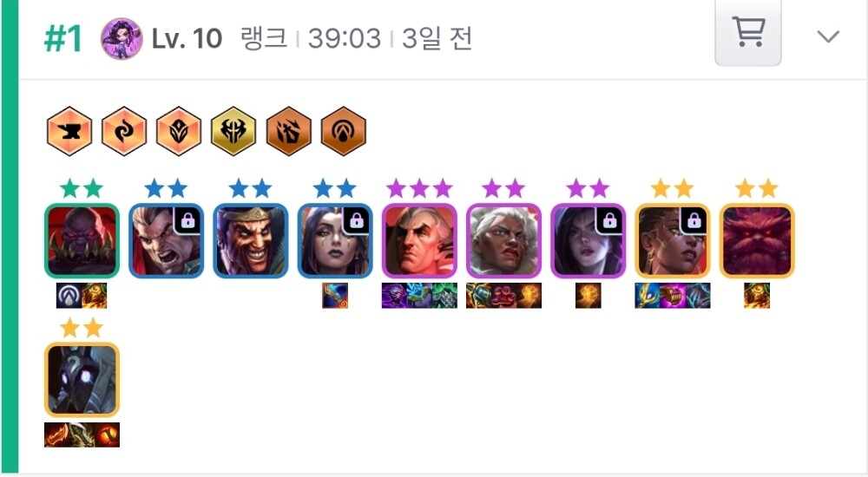Viewport: 868px width, 477px height.
Task: Click the purple-haired player avatar icon
Action: coord(122,39)
